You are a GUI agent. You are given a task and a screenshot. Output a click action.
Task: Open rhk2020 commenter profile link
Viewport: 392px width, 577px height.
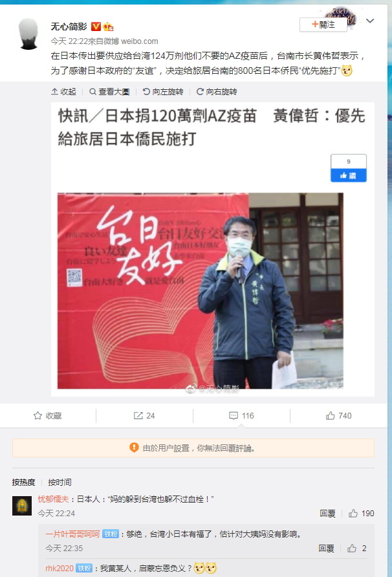click(60, 568)
